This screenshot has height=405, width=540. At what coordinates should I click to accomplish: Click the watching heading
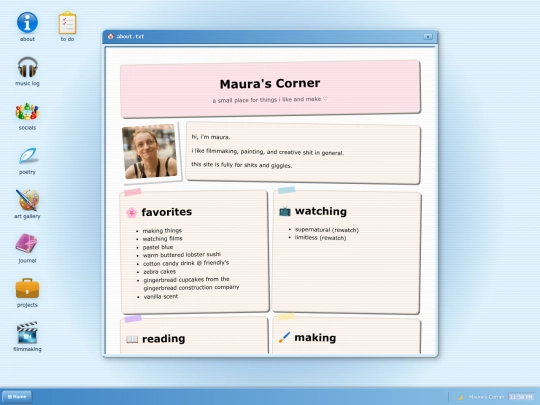click(x=321, y=211)
